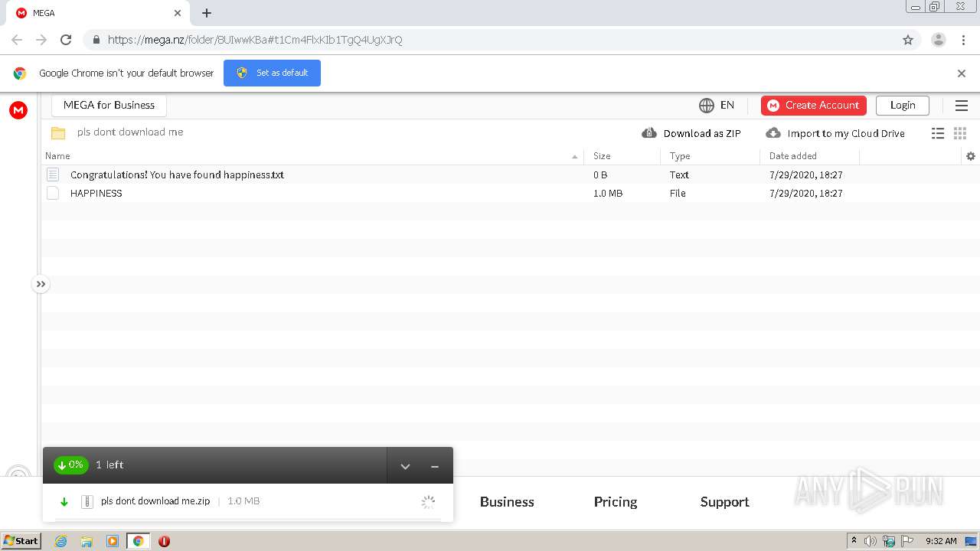Collapse the transfer panel with chevron
The image size is (980, 551).
(x=405, y=466)
